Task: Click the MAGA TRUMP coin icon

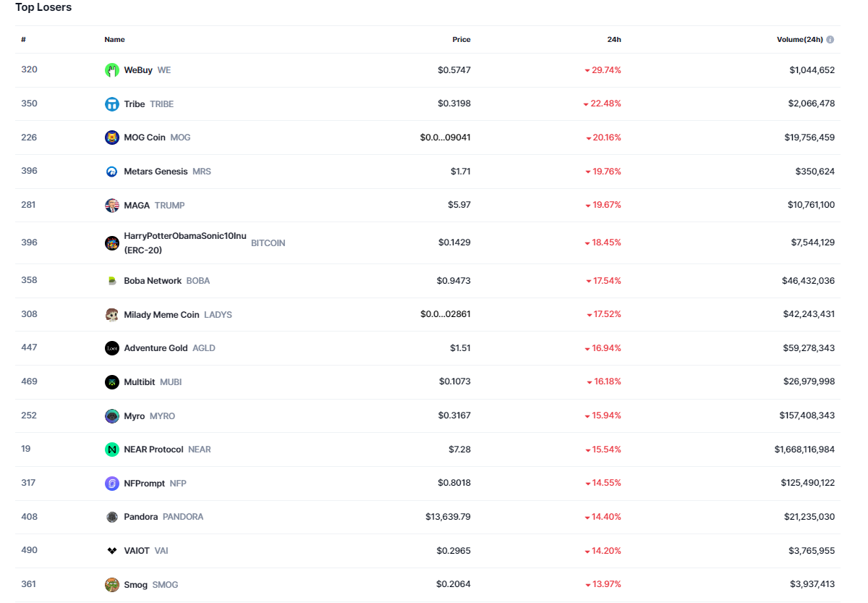Action: click(111, 206)
